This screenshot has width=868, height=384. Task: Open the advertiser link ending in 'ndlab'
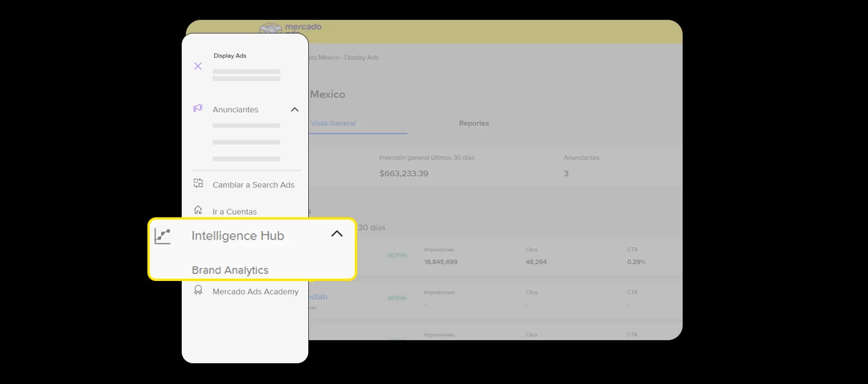[x=318, y=297]
